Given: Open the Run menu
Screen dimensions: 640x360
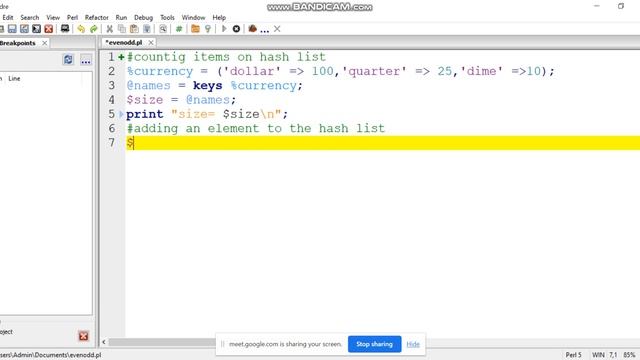Looking at the screenshot, I should tap(121, 18).
